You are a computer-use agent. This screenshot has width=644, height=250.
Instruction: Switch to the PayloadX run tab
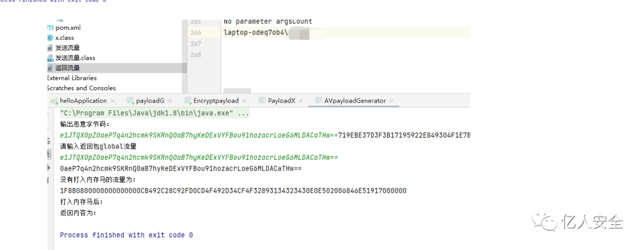point(281,101)
